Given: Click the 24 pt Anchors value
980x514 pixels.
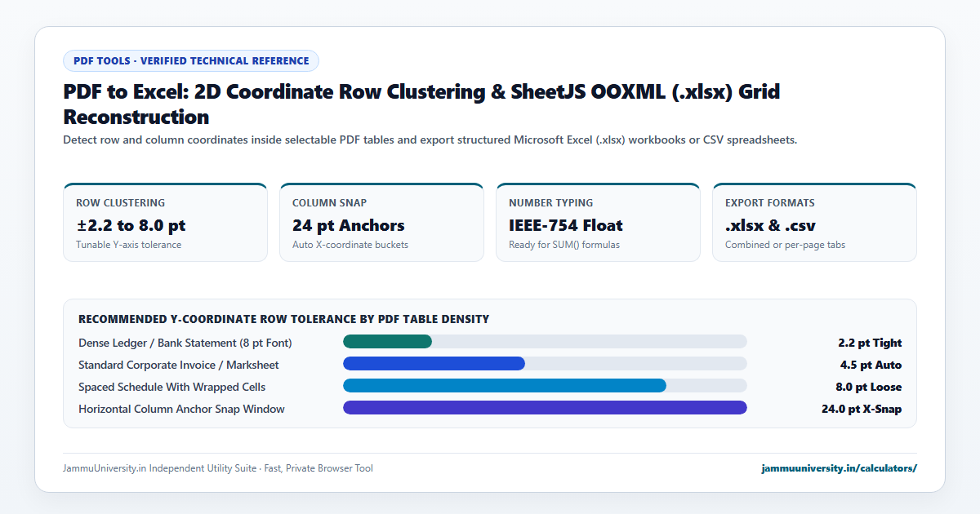Looking at the screenshot, I should 349,225.
